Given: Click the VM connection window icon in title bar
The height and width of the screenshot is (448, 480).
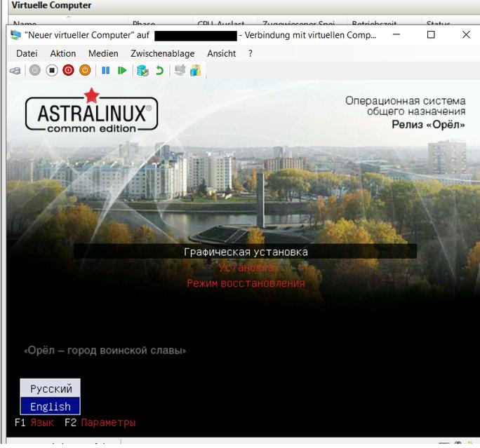Looking at the screenshot, I should 15,35.
